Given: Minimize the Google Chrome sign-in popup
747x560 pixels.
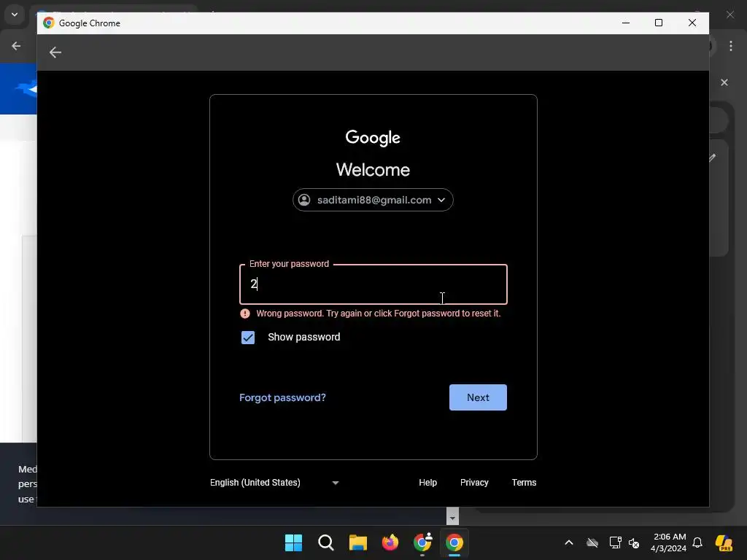Looking at the screenshot, I should pos(626,23).
